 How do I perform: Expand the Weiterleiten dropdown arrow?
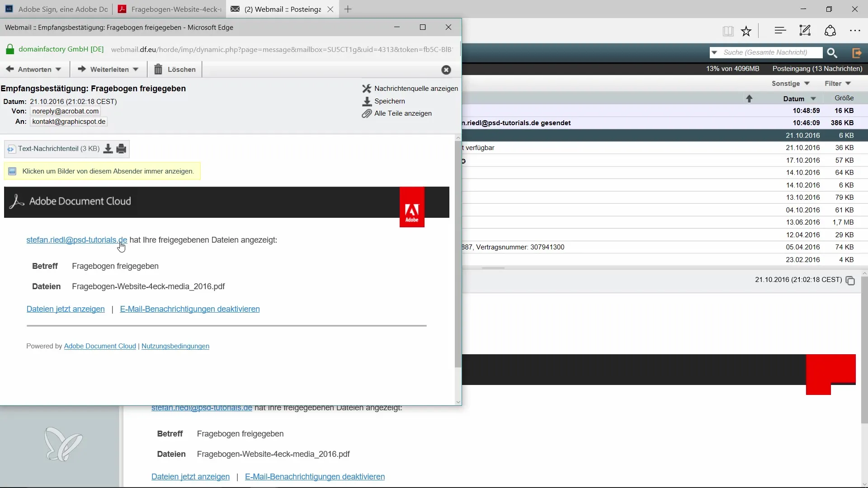pyautogui.click(x=136, y=70)
